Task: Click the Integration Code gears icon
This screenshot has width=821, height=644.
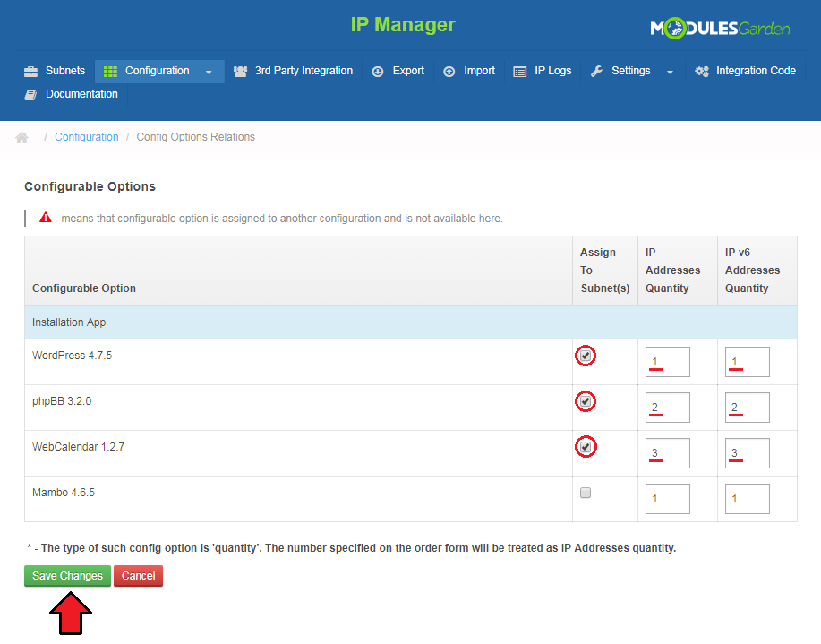Action: 702,72
